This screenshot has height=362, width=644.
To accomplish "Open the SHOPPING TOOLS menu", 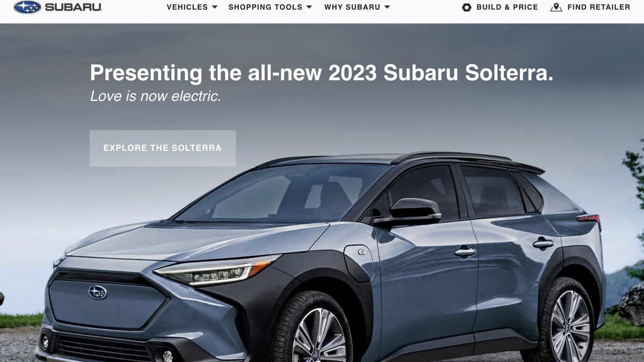I will [x=269, y=8].
